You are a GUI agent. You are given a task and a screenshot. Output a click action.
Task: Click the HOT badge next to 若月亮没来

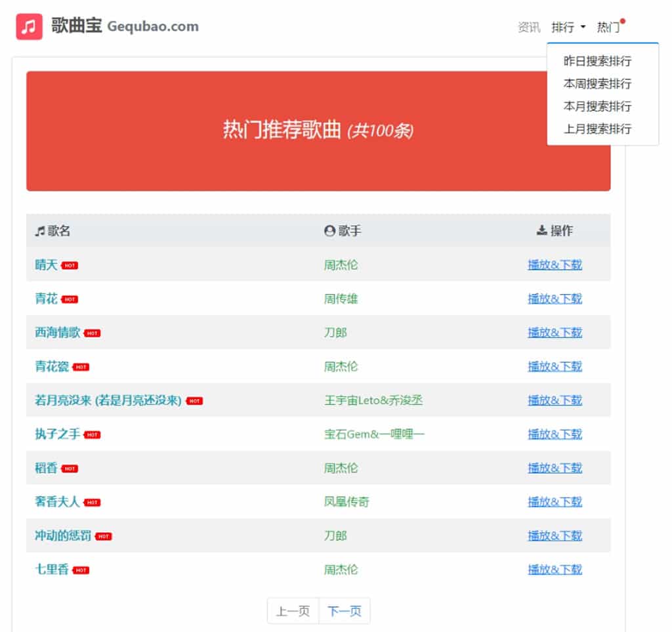tap(194, 401)
